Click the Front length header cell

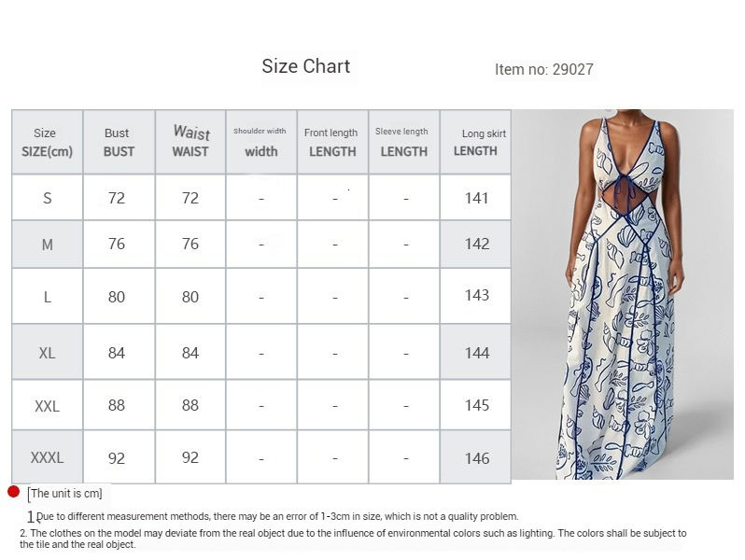click(332, 142)
